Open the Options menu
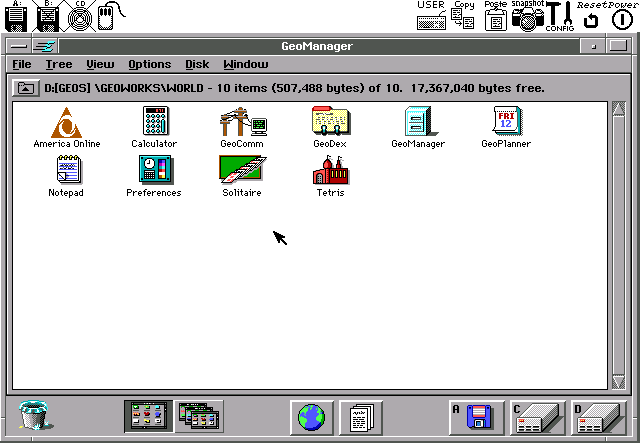The width and height of the screenshot is (640, 443). pyautogui.click(x=149, y=64)
